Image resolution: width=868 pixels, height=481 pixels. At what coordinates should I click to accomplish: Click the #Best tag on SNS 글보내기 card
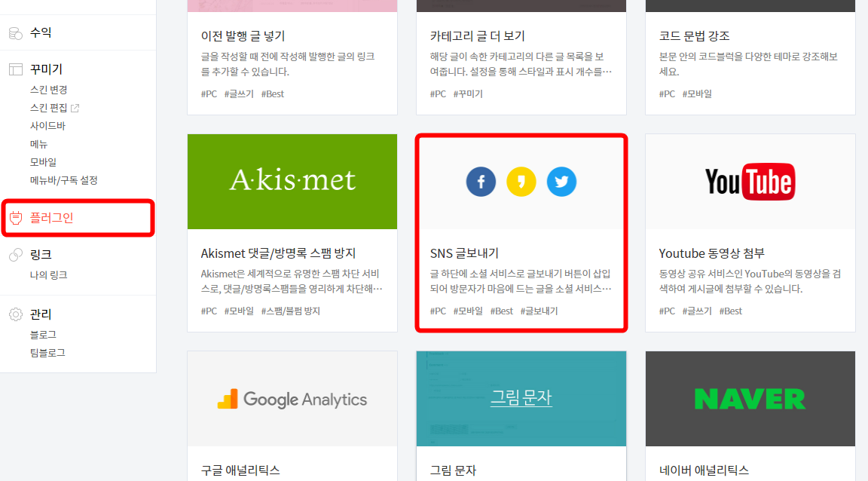(501, 310)
